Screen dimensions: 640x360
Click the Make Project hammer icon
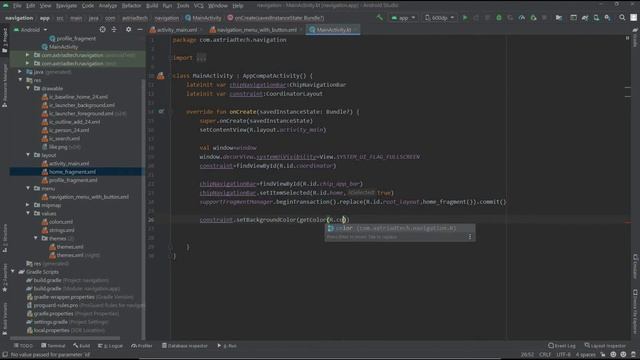tap(380, 18)
